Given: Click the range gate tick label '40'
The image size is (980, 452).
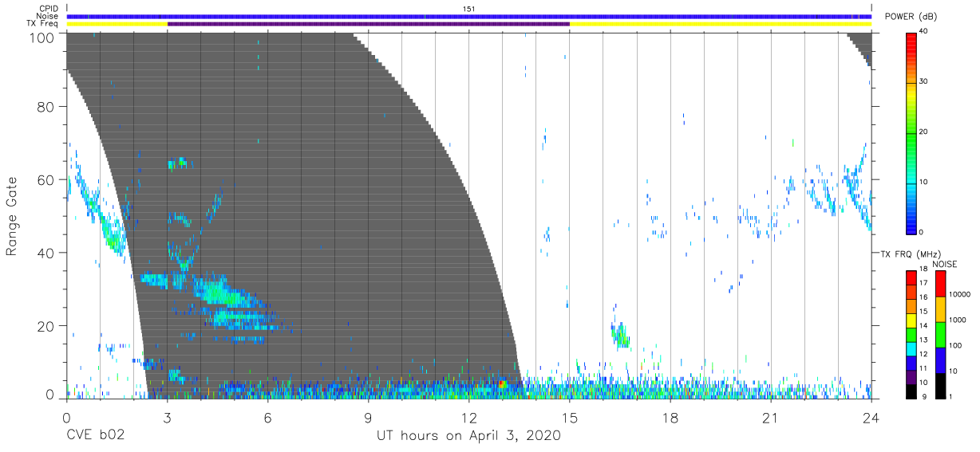Looking at the screenshot, I should tap(45, 254).
